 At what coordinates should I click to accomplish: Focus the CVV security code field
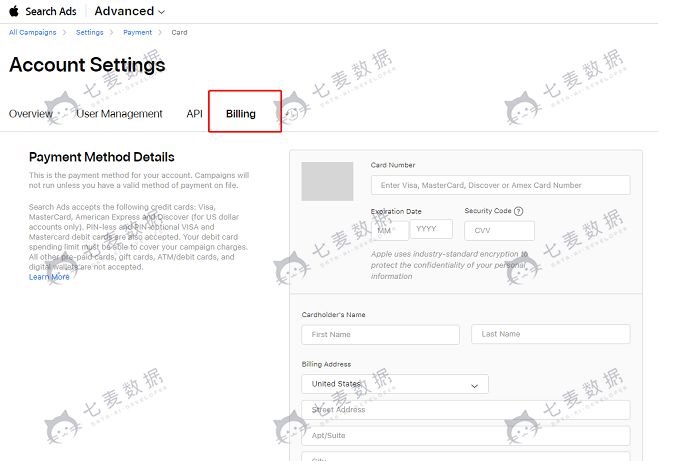[x=499, y=231]
